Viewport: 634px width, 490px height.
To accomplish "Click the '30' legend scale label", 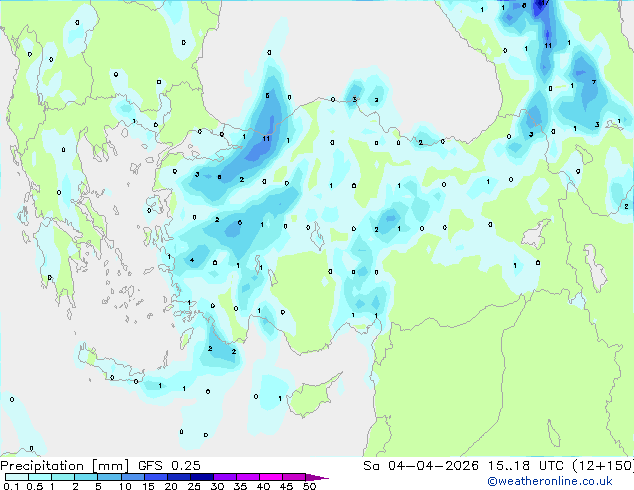I will click(x=217, y=486).
